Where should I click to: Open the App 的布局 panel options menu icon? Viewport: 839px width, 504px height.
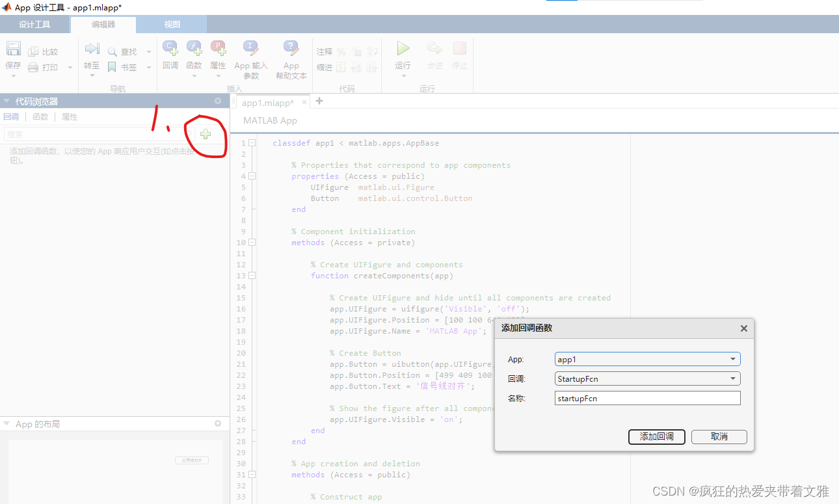pyautogui.click(x=218, y=423)
